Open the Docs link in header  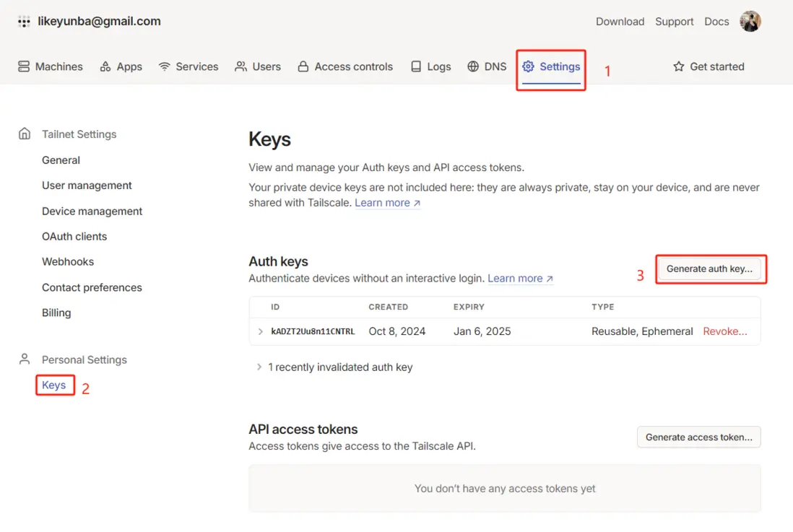pos(716,22)
